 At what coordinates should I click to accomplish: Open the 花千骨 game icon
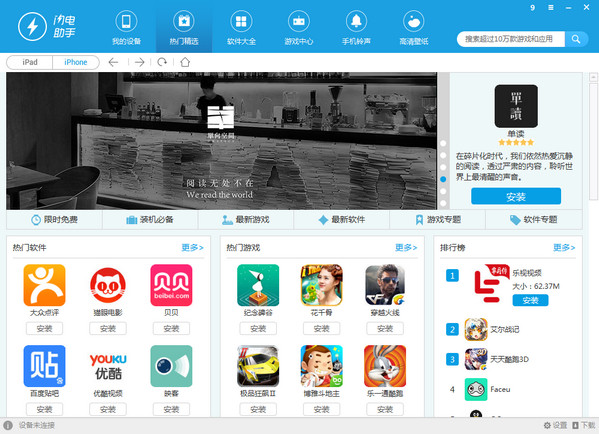[x=321, y=285]
